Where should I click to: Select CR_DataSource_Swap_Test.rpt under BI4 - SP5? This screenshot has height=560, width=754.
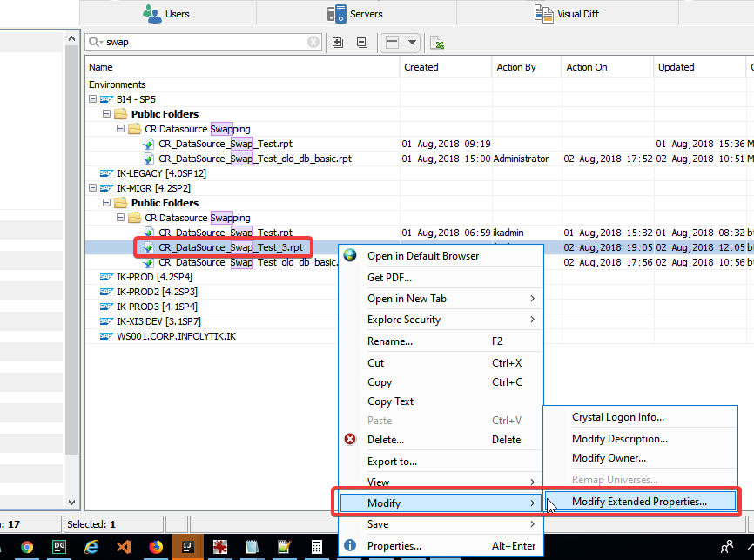(x=226, y=144)
